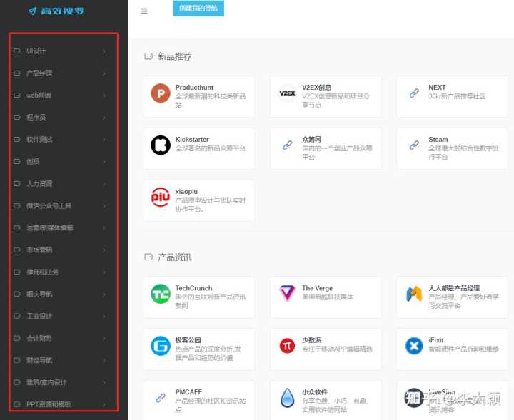The image size is (514, 420).
Task: Open the iFixit title link
Action: 436,340
